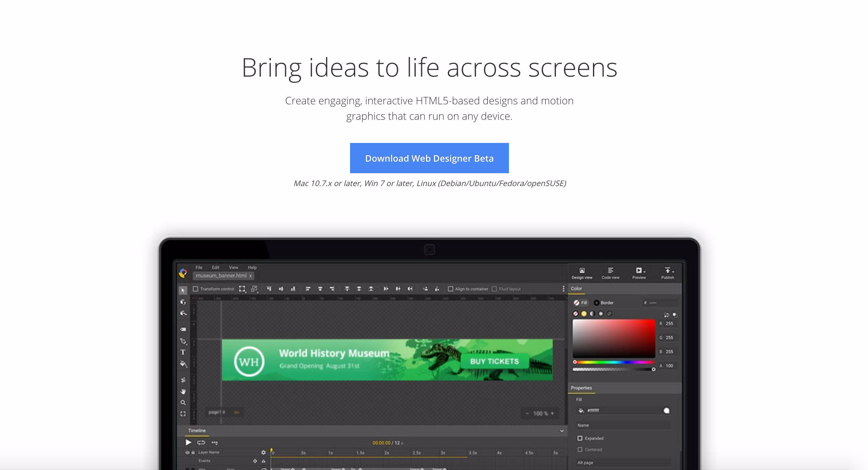The width and height of the screenshot is (868, 470).
Task: Activate the Zoom magnifier tool
Action: (183, 403)
